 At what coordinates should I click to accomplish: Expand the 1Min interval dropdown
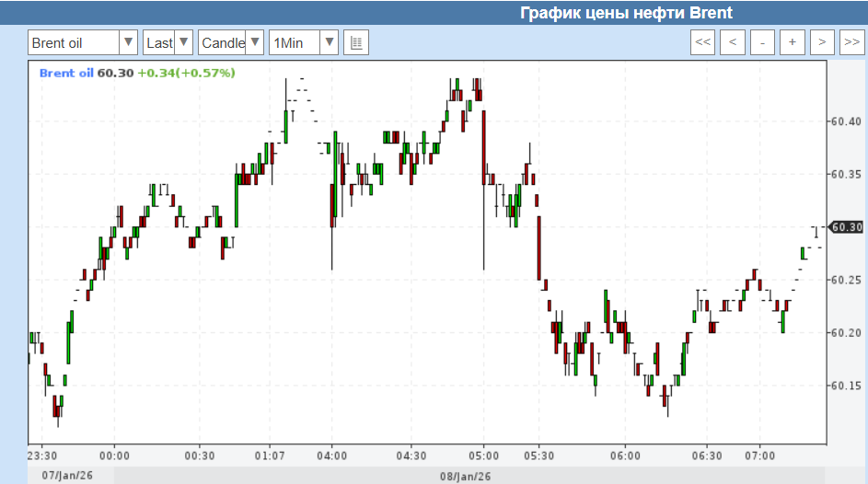[x=304, y=42]
